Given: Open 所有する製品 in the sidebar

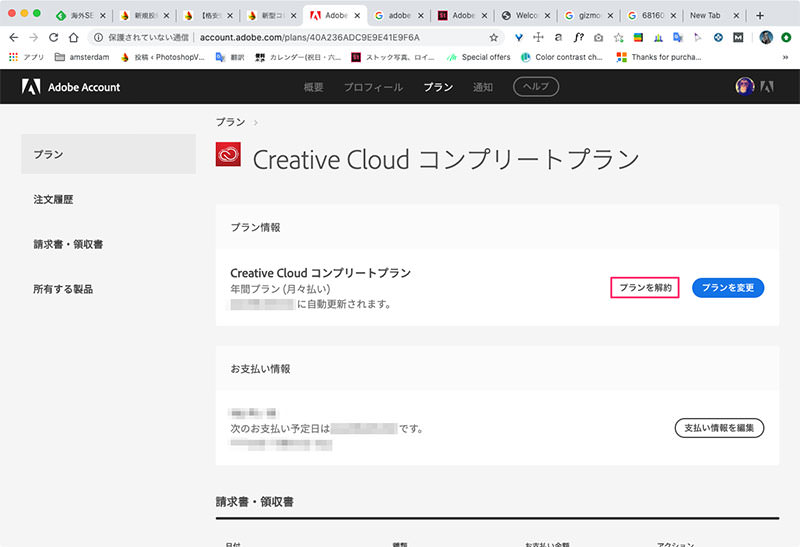Looking at the screenshot, I should 63,289.
